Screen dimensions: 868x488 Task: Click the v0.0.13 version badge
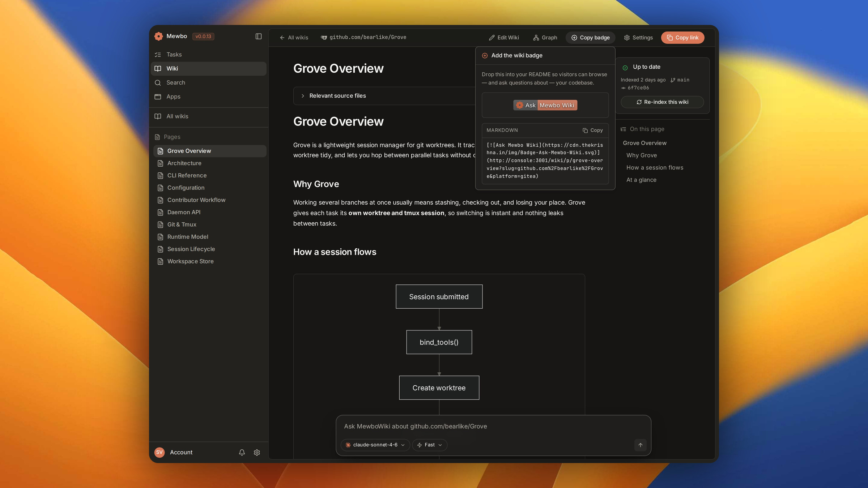click(x=203, y=37)
